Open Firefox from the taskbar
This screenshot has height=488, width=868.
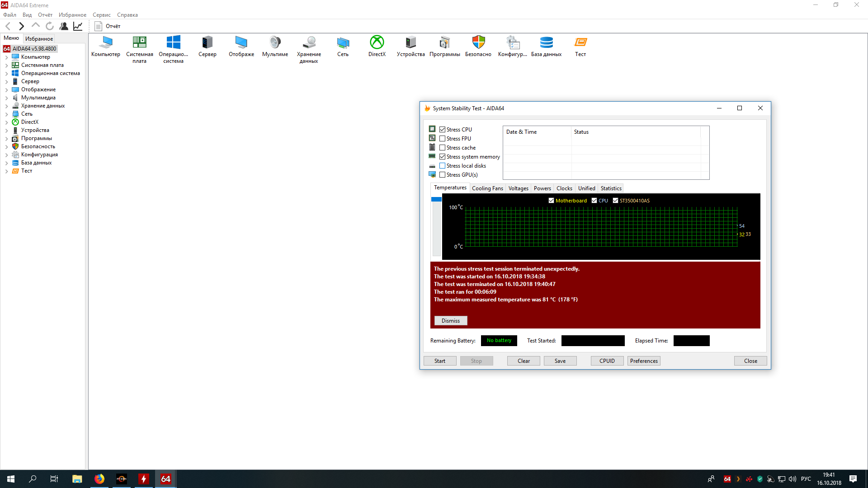coord(99,479)
